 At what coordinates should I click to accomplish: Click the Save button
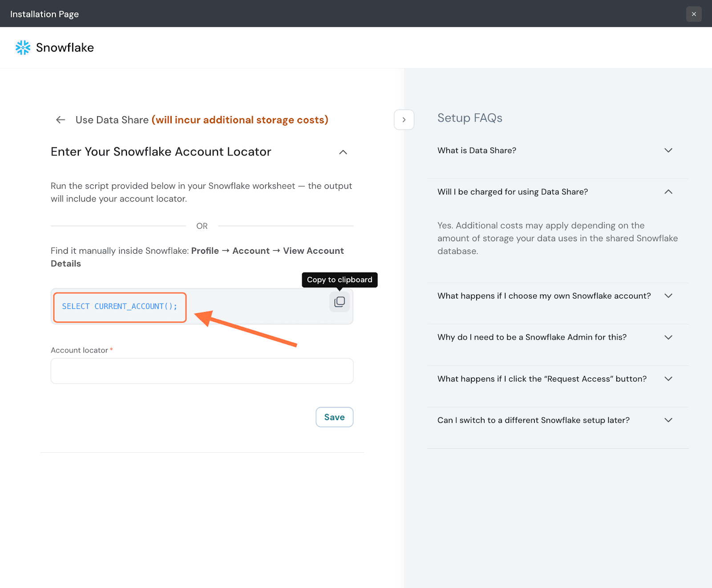pyautogui.click(x=334, y=417)
